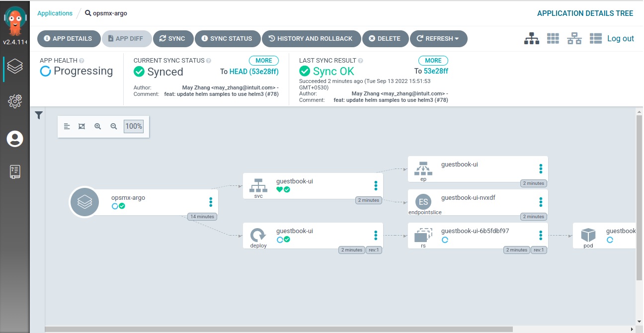644x333 pixels.
Task: Click the compact/align layout icon
Action: pyautogui.click(x=67, y=126)
